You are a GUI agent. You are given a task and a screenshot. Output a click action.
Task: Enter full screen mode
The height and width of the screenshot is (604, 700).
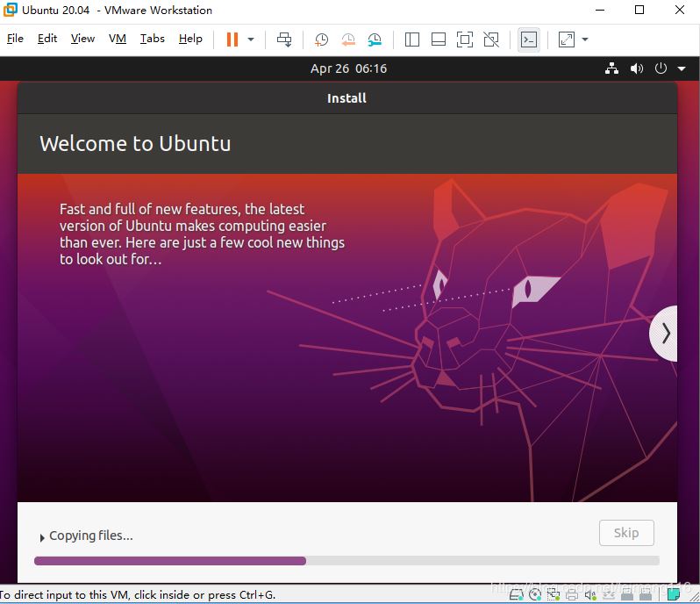pyautogui.click(x=465, y=40)
